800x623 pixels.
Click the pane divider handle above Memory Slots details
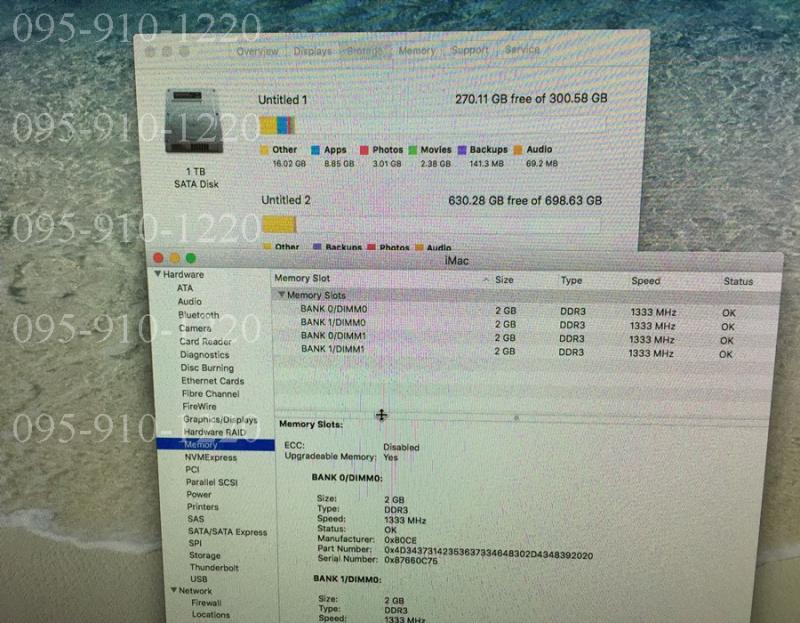pyautogui.click(x=516, y=418)
